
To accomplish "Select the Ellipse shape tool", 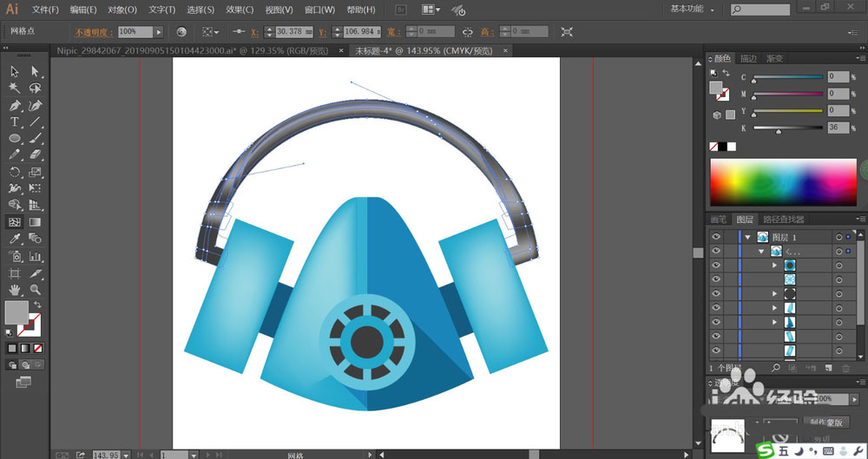I will point(15,138).
